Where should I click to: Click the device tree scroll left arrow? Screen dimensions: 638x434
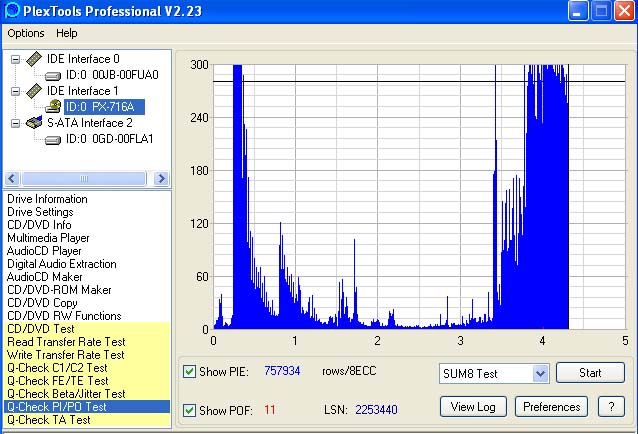click(x=12, y=179)
